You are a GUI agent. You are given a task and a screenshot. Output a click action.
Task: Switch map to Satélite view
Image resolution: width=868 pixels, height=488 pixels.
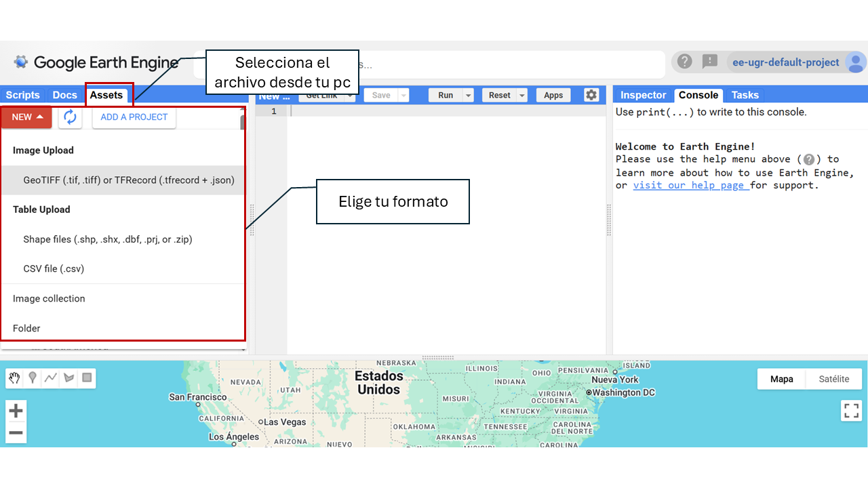click(833, 379)
